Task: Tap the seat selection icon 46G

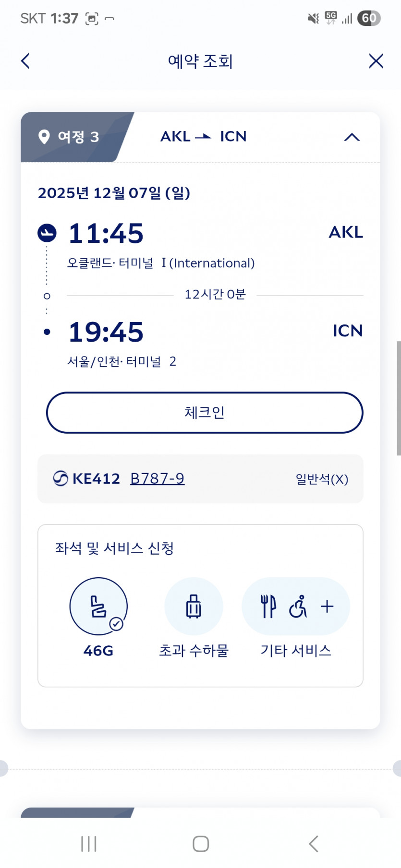Action: point(98,606)
